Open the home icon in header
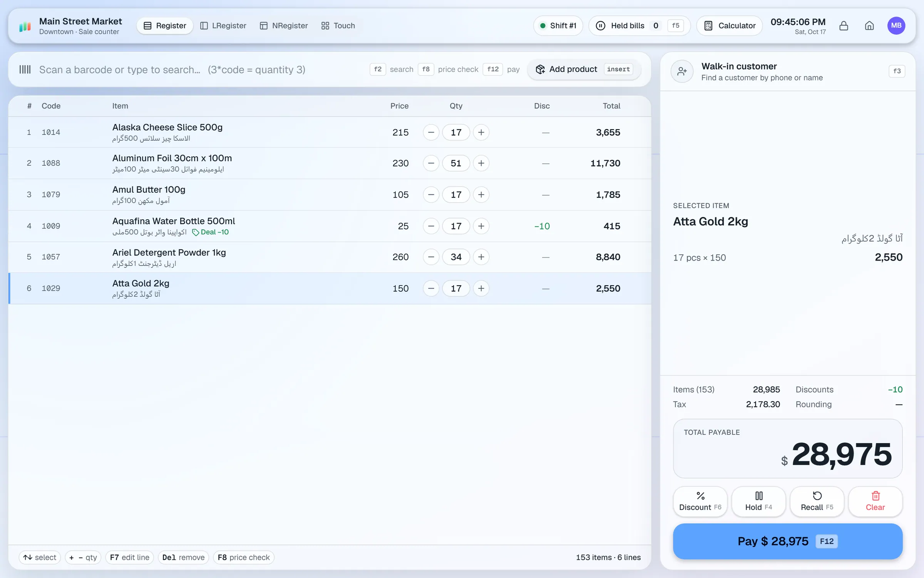924x578 pixels. (x=869, y=26)
